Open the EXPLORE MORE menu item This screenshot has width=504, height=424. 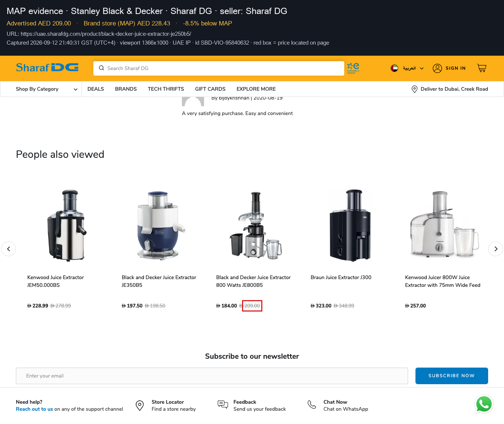pyautogui.click(x=256, y=89)
